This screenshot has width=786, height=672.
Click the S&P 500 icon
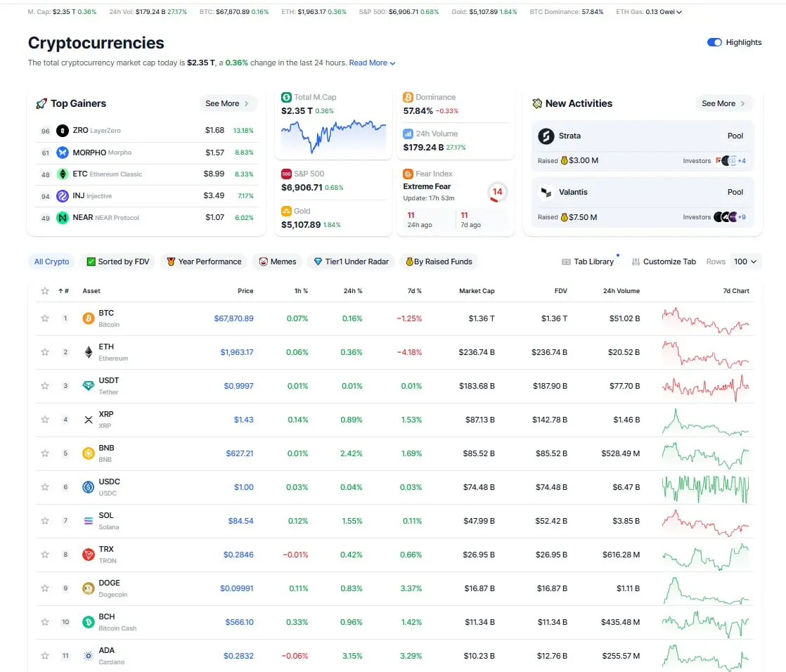tap(286, 174)
